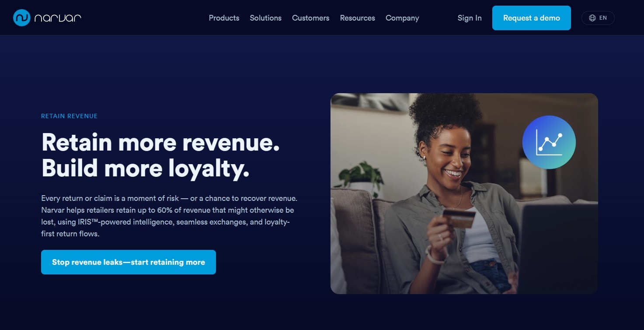Click the paragraph mentioning IRIS-powered intelligence
Viewport: 644px width, 330px height.
pos(169,216)
